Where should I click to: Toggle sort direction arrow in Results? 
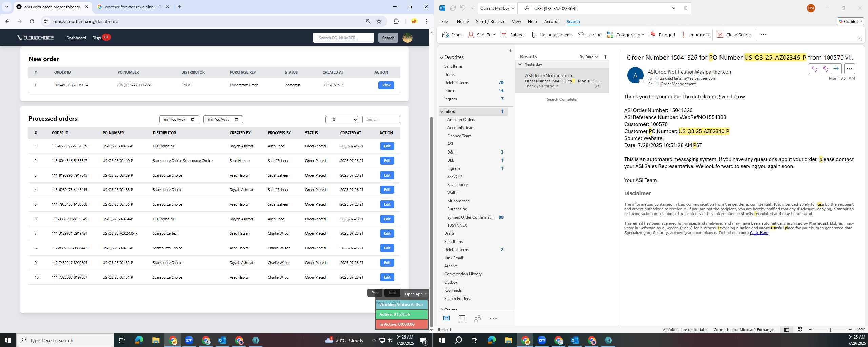605,57
